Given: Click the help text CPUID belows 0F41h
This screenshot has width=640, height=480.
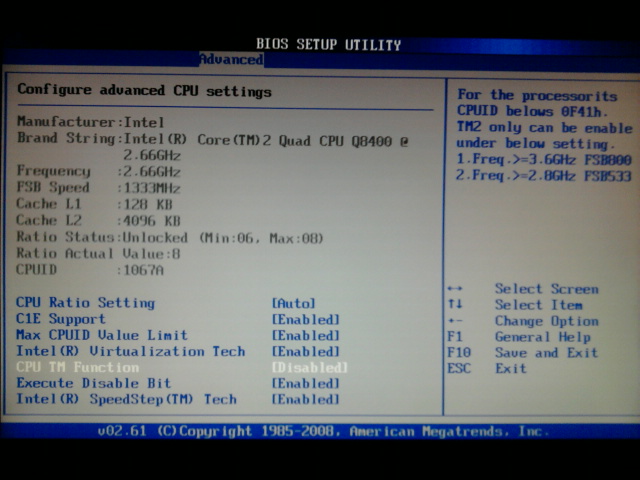Looking at the screenshot, I should (532, 111).
